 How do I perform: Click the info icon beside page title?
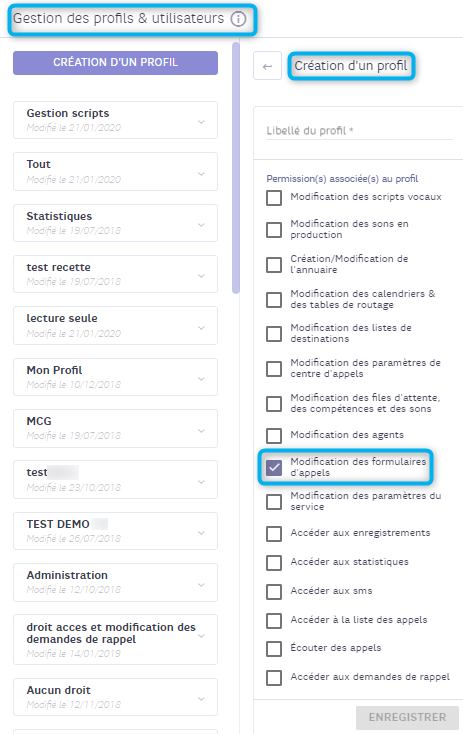tap(238, 19)
